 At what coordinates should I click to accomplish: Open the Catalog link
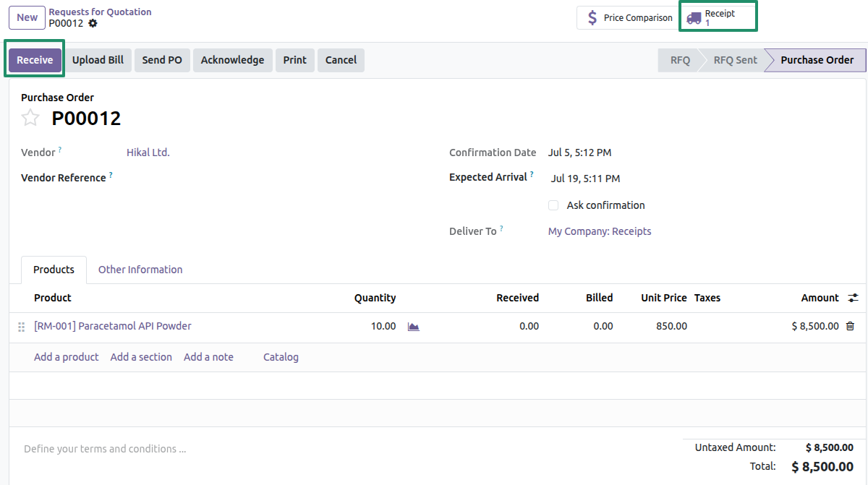[x=281, y=357]
